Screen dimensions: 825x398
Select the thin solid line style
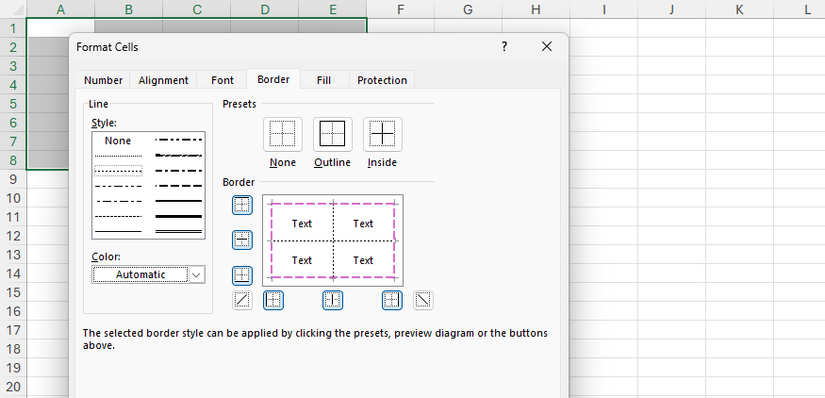tap(118, 231)
